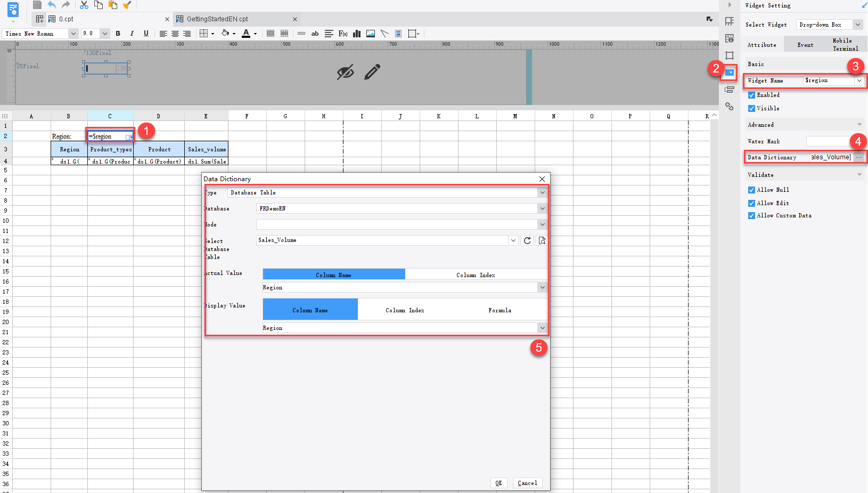This screenshot has height=493, width=868.
Task: Uncheck Allow Null under Validate
Action: (x=751, y=190)
